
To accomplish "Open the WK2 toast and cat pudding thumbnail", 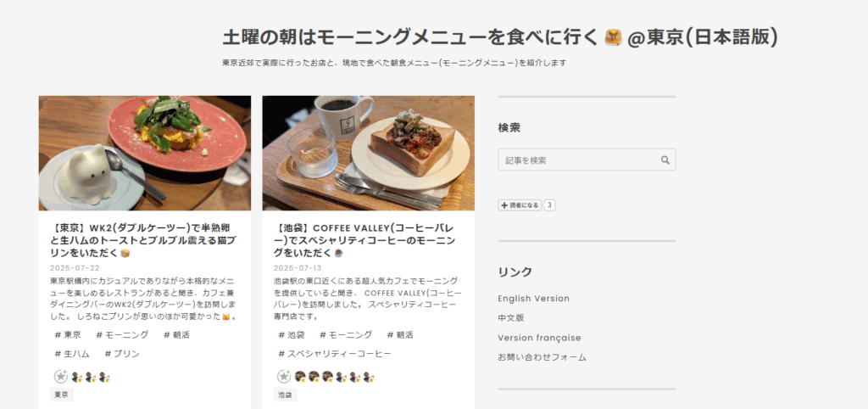I will [x=144, y=154].
